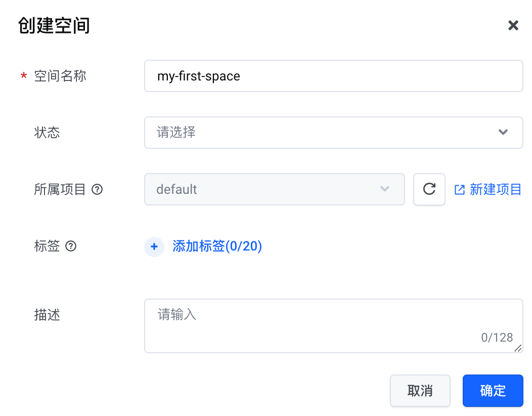Click the resize handle on the 描述 text area

coord(517,348)
